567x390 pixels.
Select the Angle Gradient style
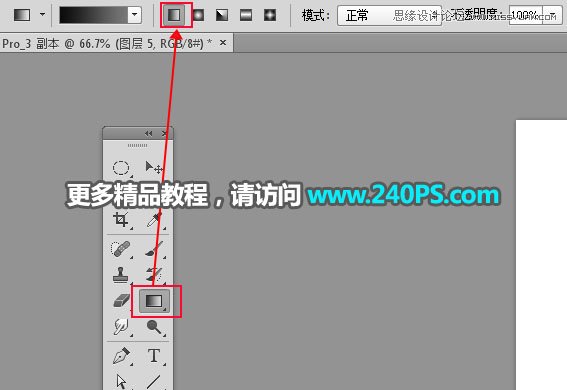click(x=222, y=15)
